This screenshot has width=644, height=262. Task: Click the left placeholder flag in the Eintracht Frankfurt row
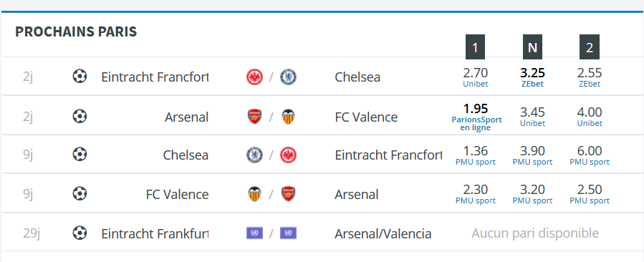254,233
